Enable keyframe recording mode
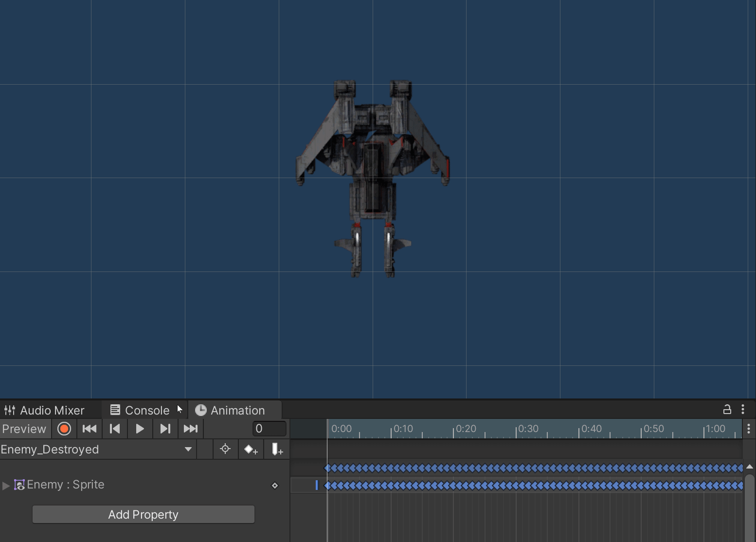The image size is (756, 542). coord(64,429)
